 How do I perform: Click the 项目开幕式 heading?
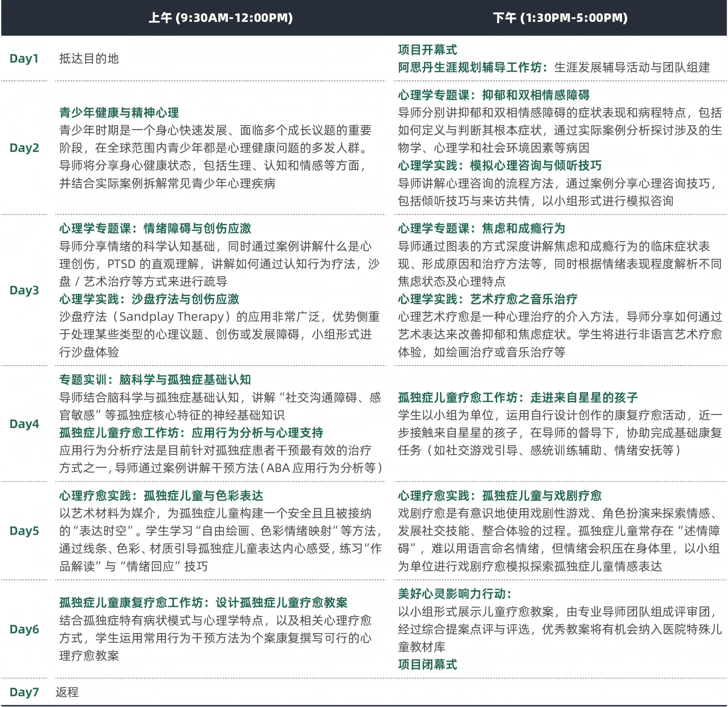(x=427, y=50)
